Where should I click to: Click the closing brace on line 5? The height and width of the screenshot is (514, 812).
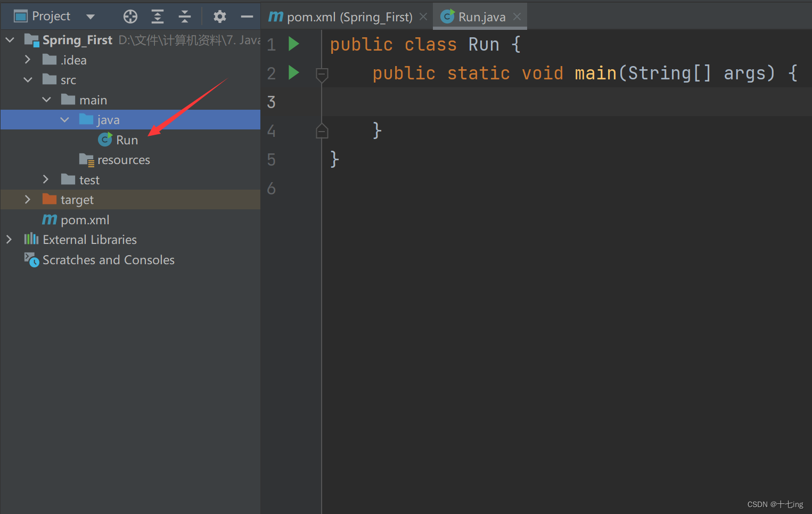pos(334,159)
